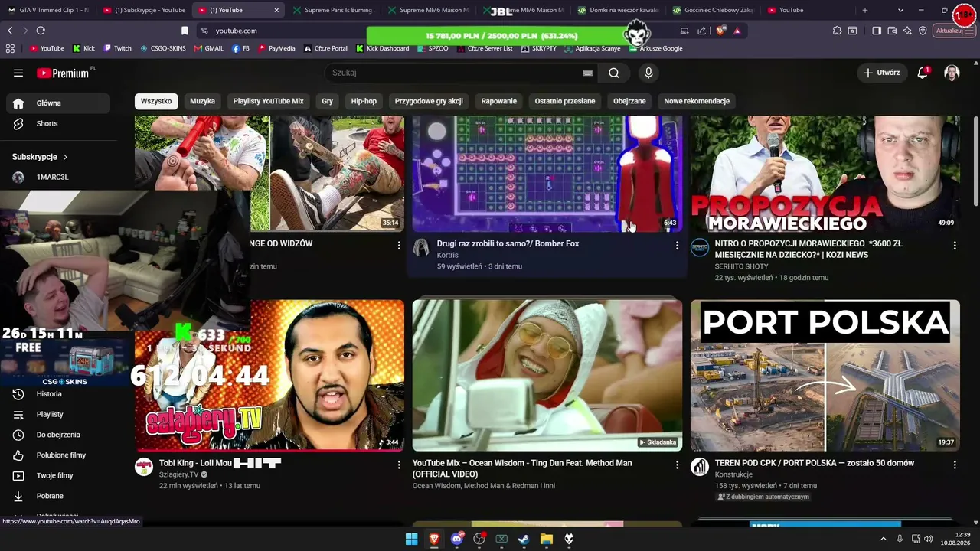980x551 pixels.
Task: Open the Kick bookmark in bookmarks bar
Action: point(84,48)
